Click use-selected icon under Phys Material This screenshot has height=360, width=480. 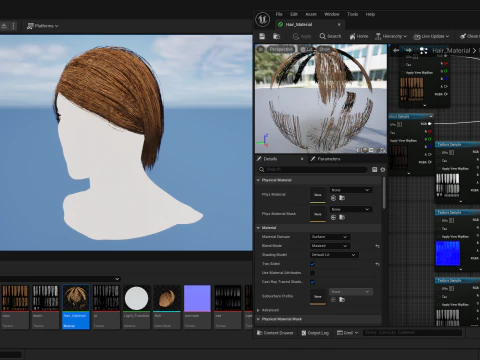click(333, 198)
